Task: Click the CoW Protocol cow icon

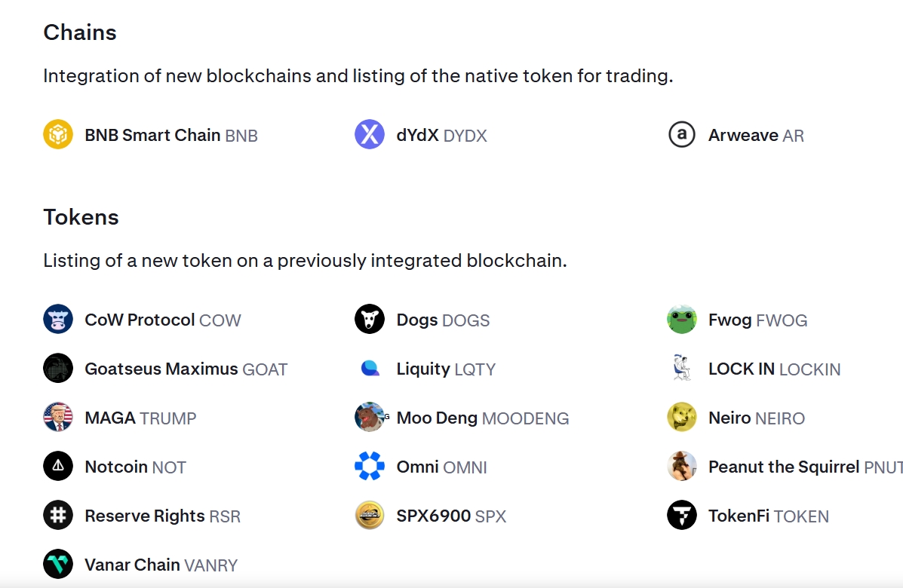Action: point(58,320)
